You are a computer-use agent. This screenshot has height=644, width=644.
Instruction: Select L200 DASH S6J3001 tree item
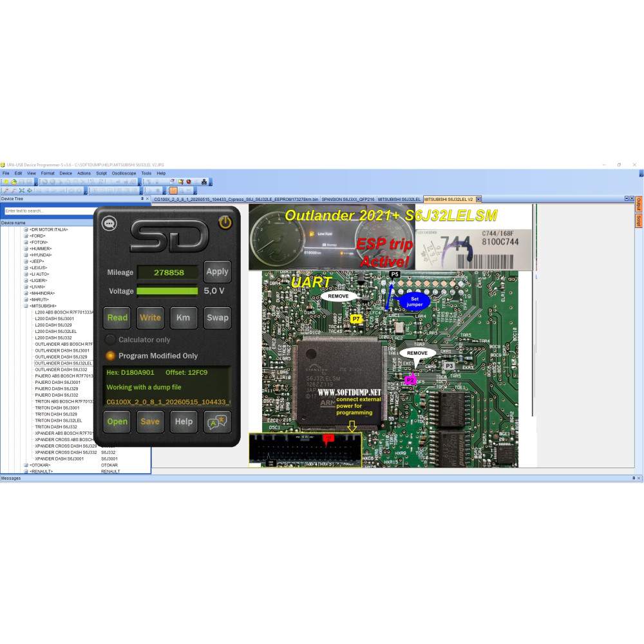pos(54,319)
